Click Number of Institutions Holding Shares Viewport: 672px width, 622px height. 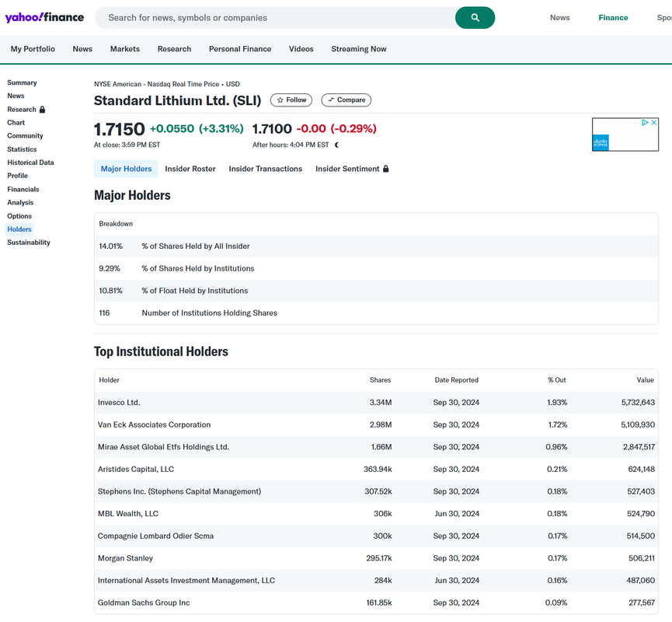click(210, 313)
